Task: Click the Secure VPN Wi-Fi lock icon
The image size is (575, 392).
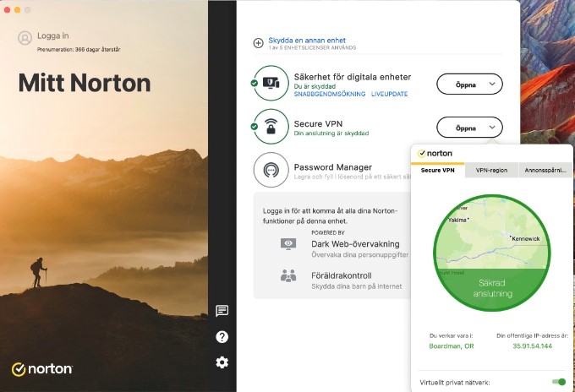Action: pos(271,127)
